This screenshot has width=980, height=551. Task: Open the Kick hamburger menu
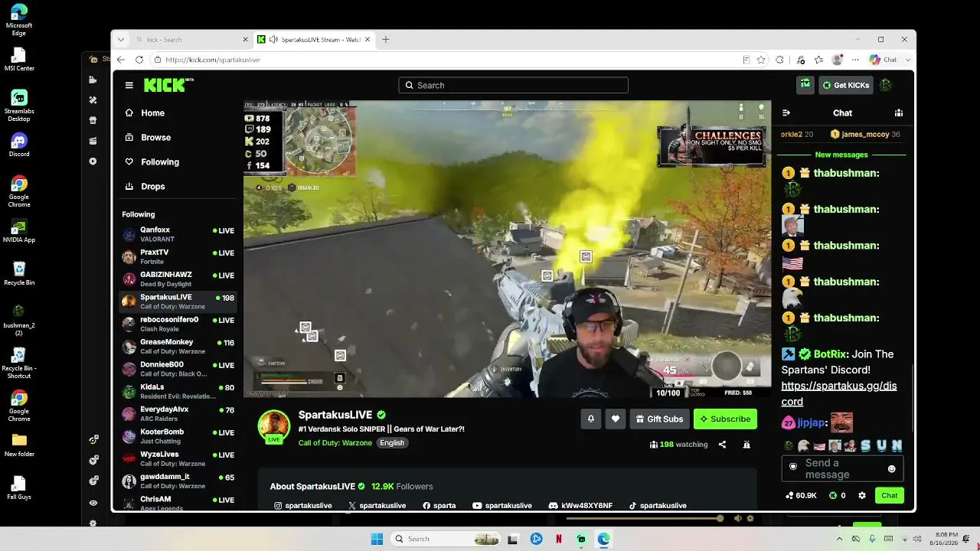[x=129, y=85]
